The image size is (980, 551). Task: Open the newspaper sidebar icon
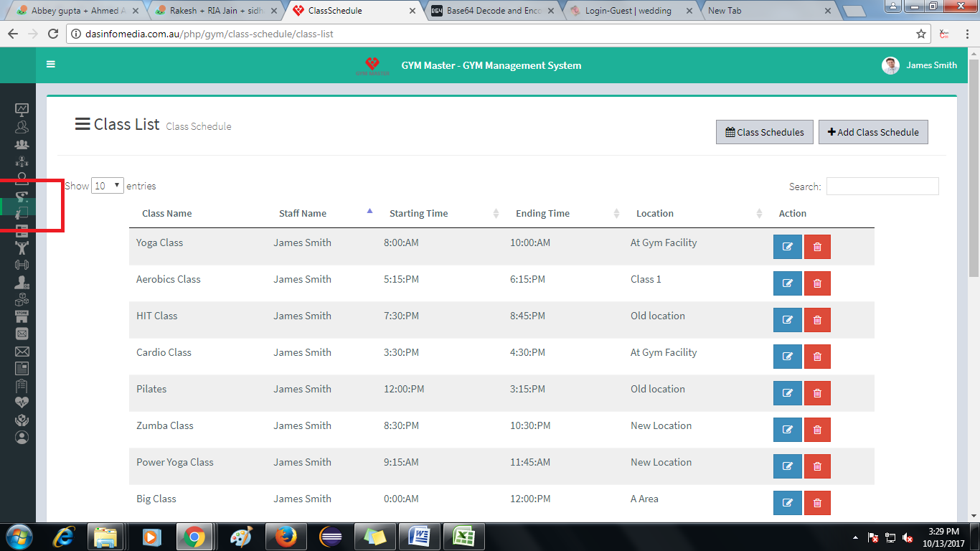[22, 369]
